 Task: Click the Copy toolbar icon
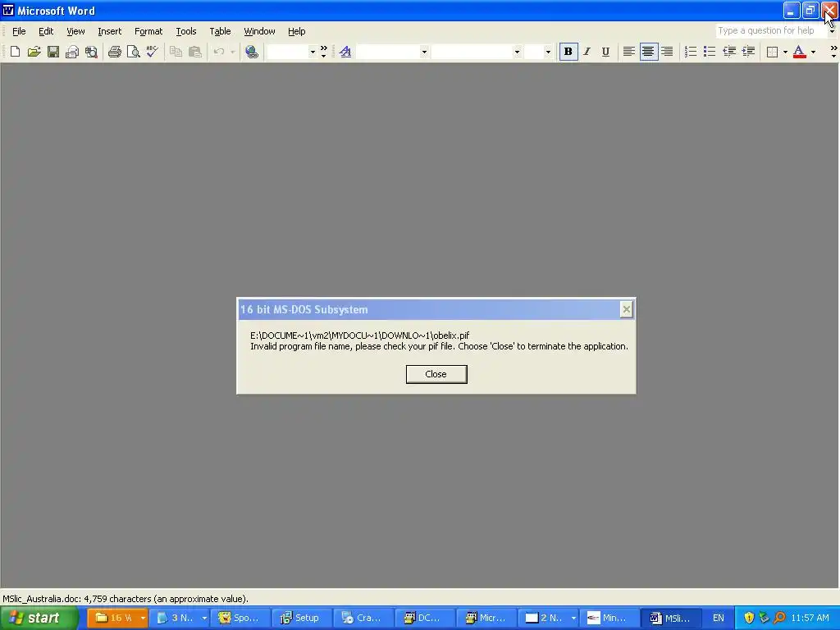click(x=176, y=52)
